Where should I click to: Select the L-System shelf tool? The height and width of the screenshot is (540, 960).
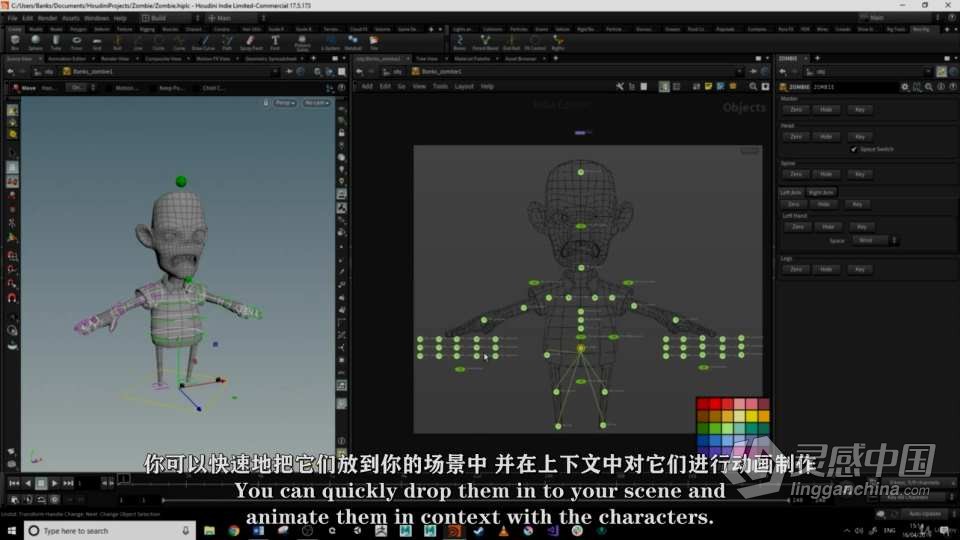point(330,42)
